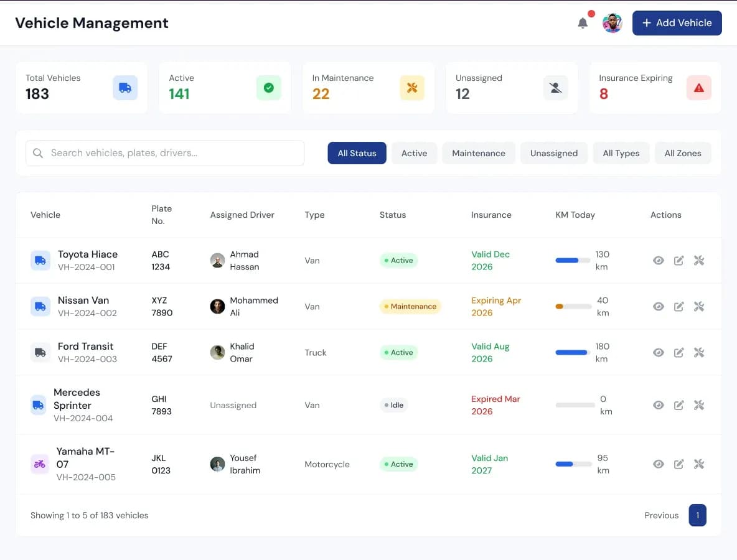Click the 180 km progress bar

(573, 352)
